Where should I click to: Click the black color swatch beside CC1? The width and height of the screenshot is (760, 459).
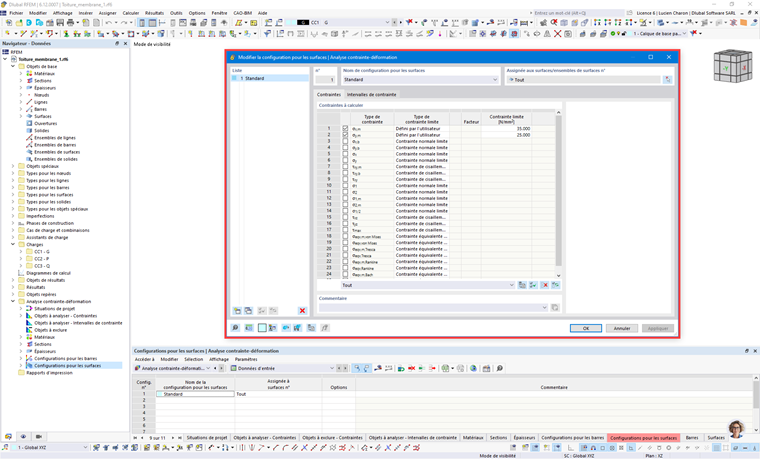303,22
